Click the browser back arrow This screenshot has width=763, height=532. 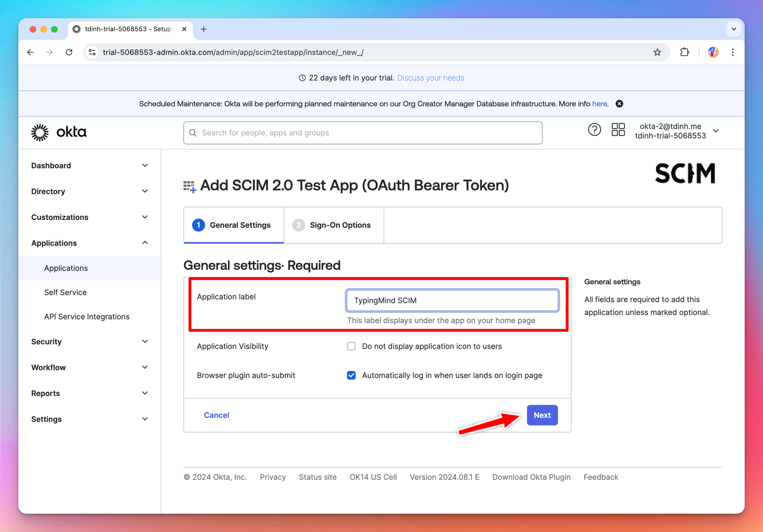[x=31, y=52]
